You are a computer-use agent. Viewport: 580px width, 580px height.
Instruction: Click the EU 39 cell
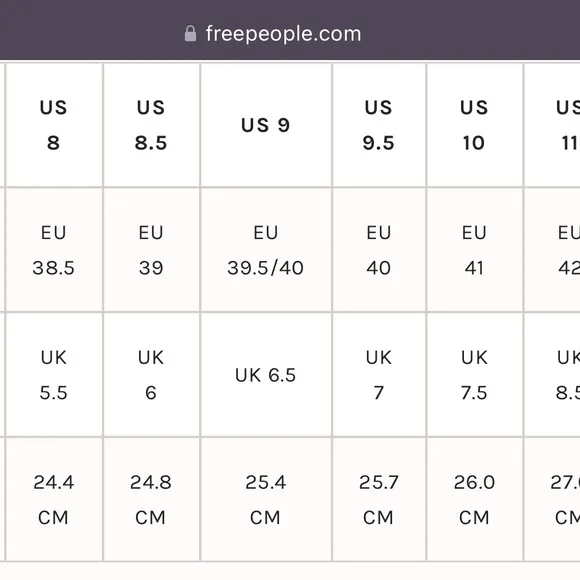click(x=151, y=250)
